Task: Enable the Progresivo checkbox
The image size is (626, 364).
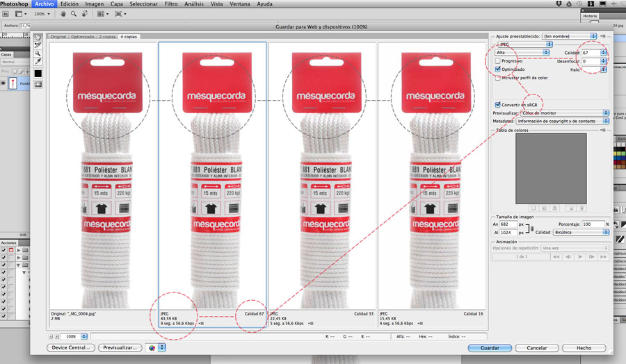Action: (498, 61)
